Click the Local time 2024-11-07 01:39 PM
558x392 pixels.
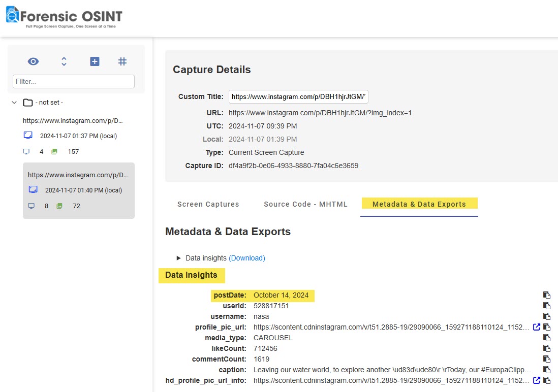[263, 140]
